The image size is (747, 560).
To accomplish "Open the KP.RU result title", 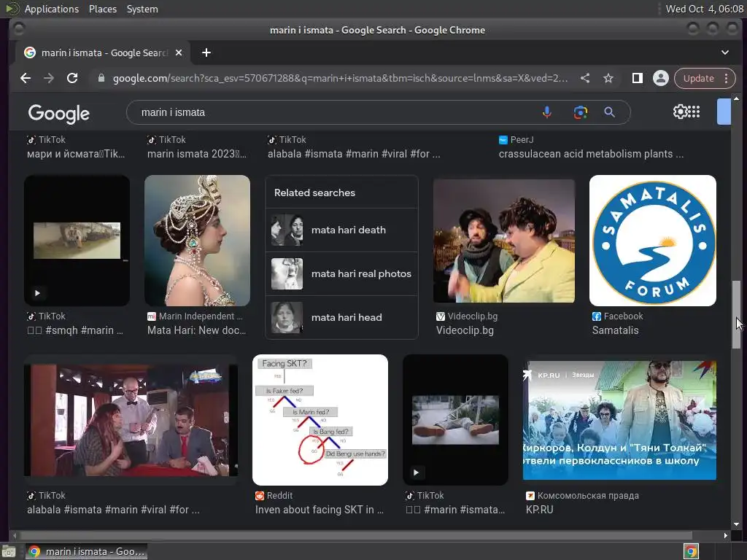I will click(x=539, y=510).
